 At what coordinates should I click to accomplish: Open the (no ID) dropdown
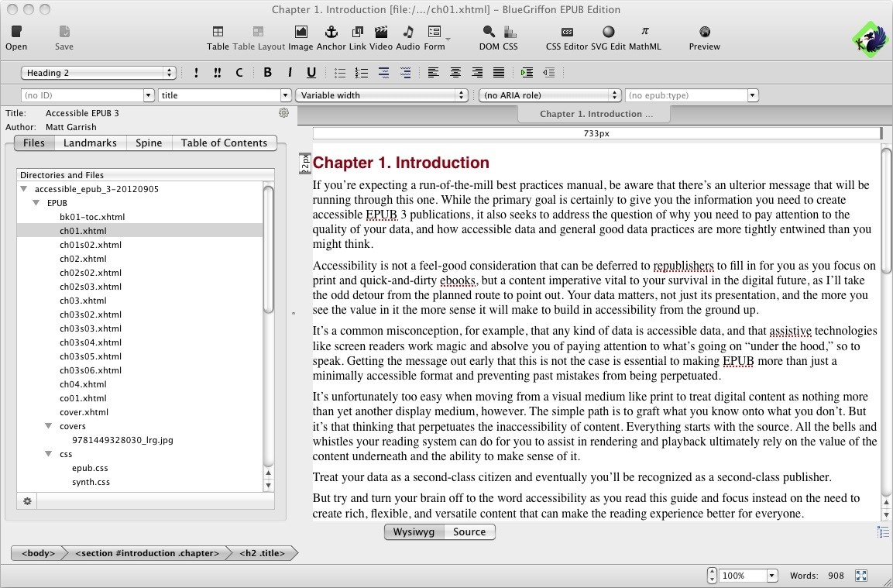(x=149, y=95)
